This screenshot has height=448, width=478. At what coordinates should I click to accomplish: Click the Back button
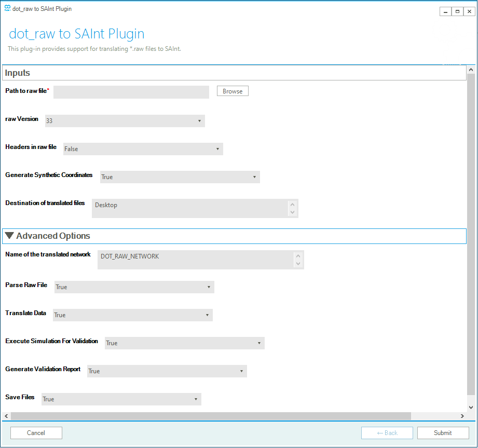point(387,433)
